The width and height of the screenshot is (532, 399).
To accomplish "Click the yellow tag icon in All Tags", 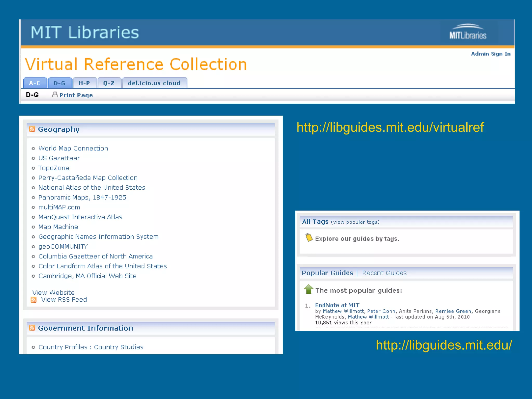I will pos(309,237).
